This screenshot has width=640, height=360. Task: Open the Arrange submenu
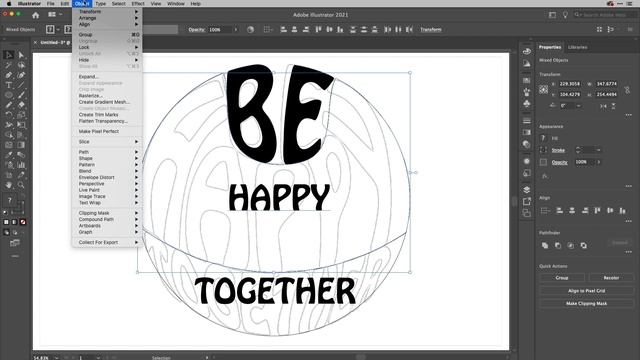tap(107, 18)
